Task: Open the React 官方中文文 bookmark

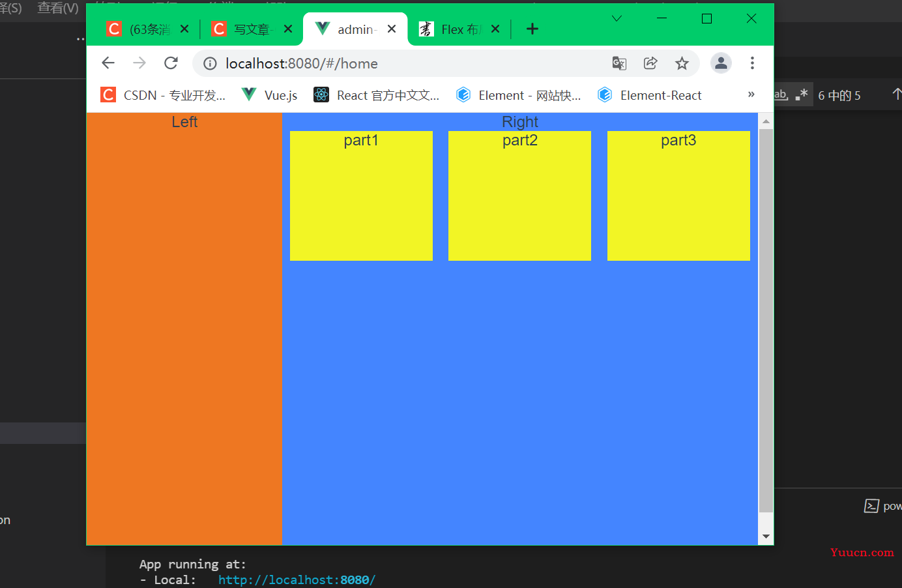Action: (376, 95)
